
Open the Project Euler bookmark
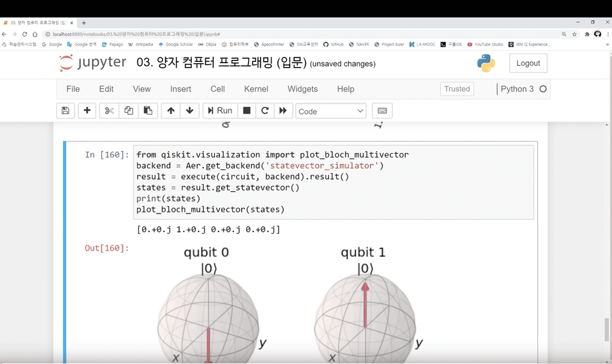389,45
